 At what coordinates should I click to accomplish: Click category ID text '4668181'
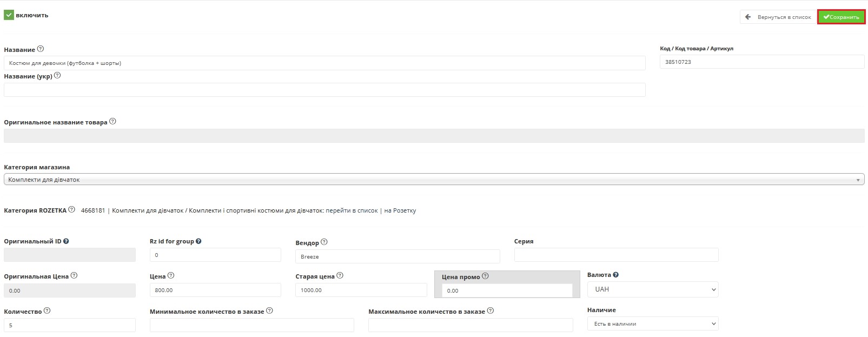(93, 210)
